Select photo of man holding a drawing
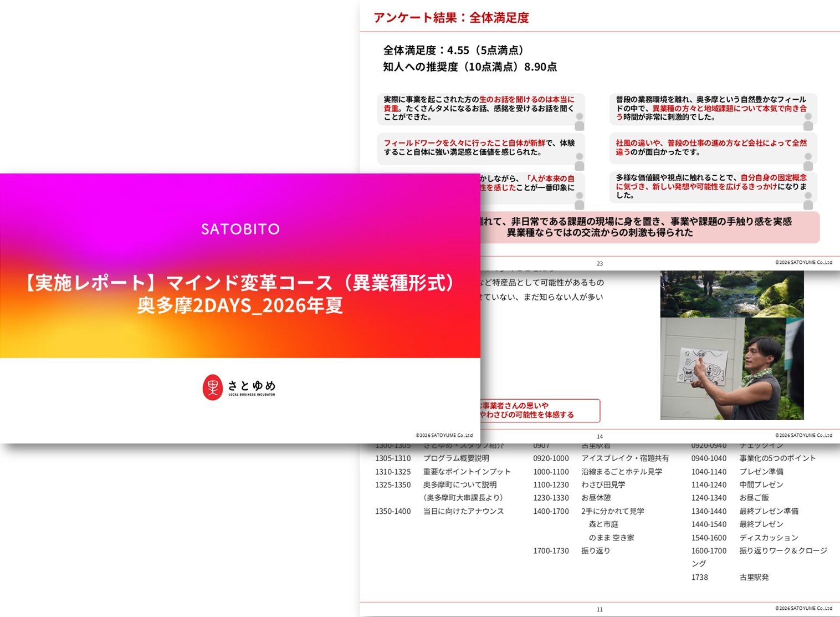The height and width of the screenshot is (617, 840). [x=732, y=369]
